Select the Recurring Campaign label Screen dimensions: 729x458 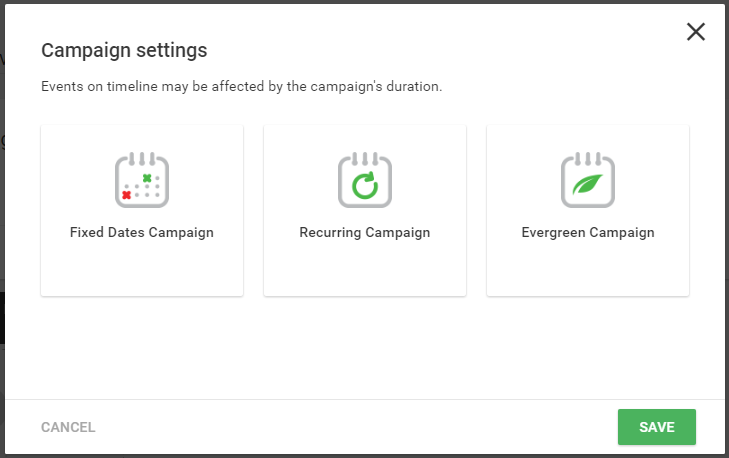364,232
